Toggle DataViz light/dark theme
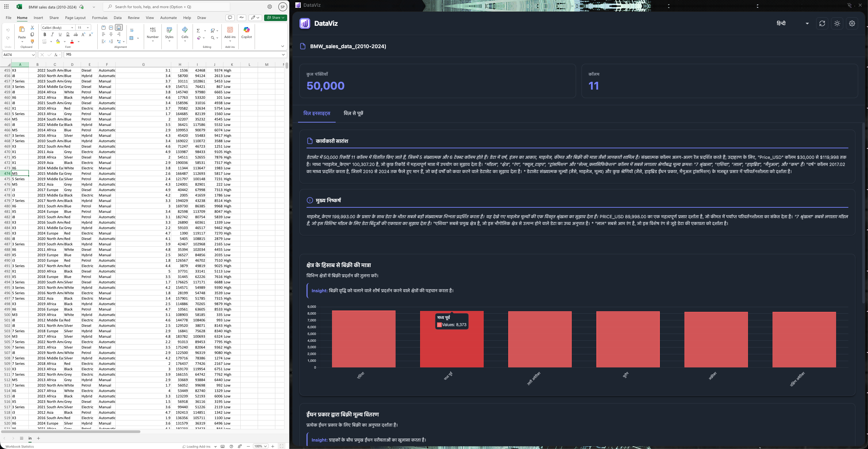 tap(837, 23)
